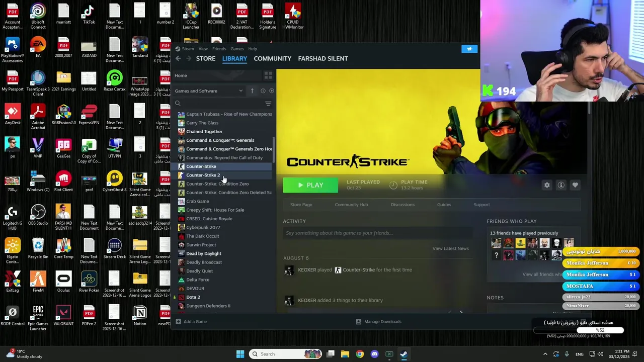Open the Counter-Strike Store Page link
The height and width of the screenshot is (362, 644).
301,205
